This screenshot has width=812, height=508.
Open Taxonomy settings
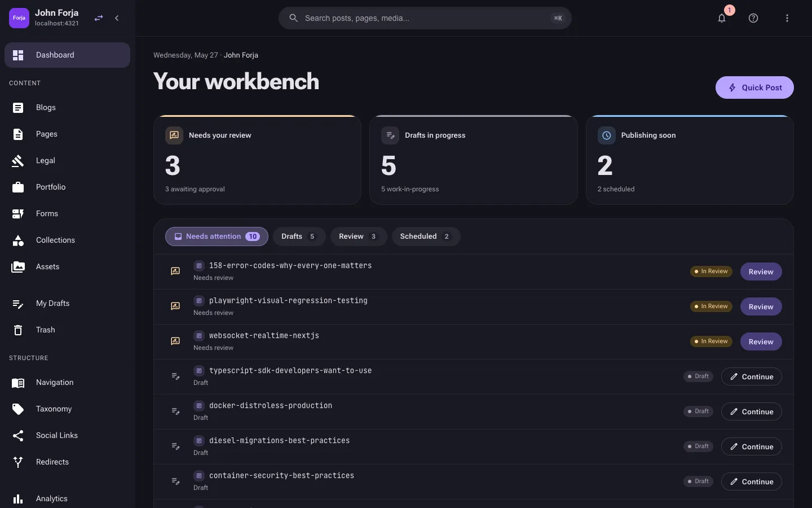[67, 409]
